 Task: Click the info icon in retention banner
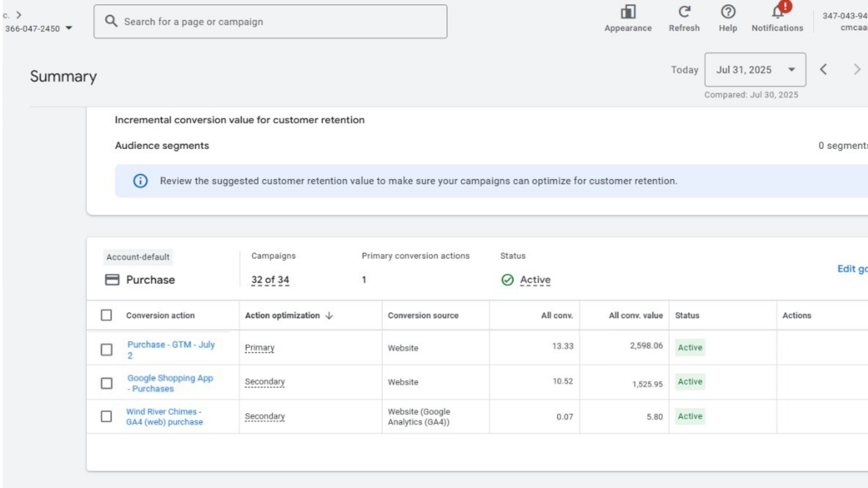tap(140, 181)
